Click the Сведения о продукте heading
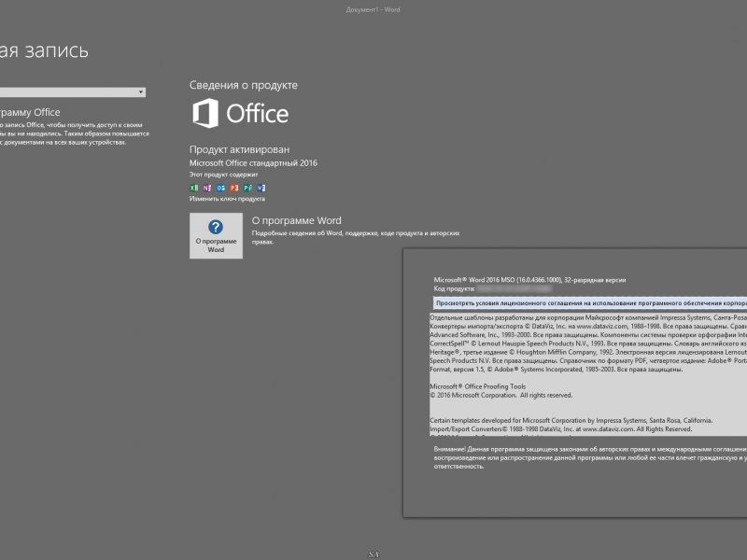Image resolution: width=747 pixels, height=560 pixels. click(x=244, y=85)
